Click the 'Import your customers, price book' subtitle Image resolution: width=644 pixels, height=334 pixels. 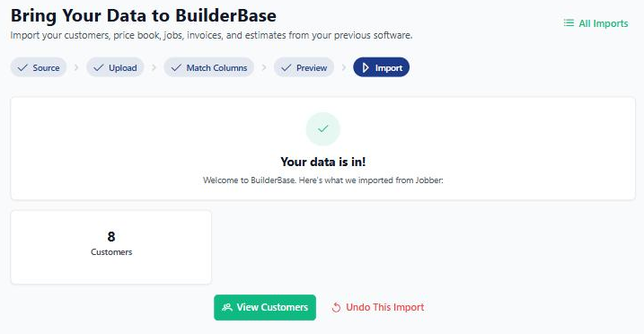click(x=211, y=35)
